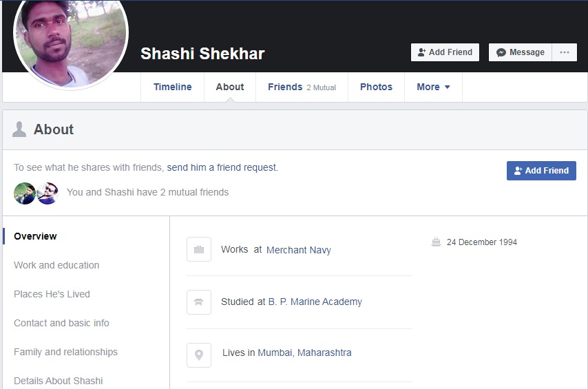Image resolution: width=588 pixels, height=389 pixels.
Task: Open the Merchant Navy link
Action: (x=299, y=250)
